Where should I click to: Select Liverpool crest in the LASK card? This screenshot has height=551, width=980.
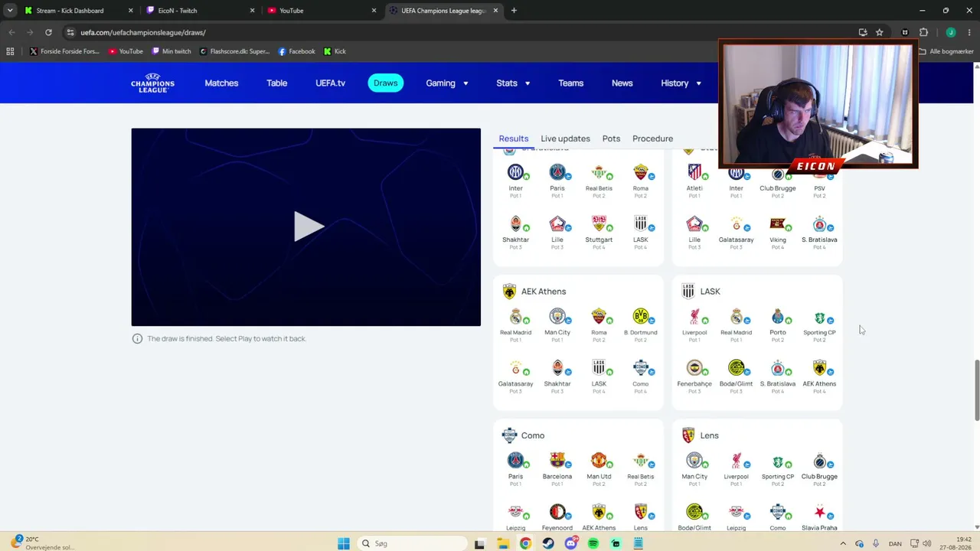click(694, 316)
